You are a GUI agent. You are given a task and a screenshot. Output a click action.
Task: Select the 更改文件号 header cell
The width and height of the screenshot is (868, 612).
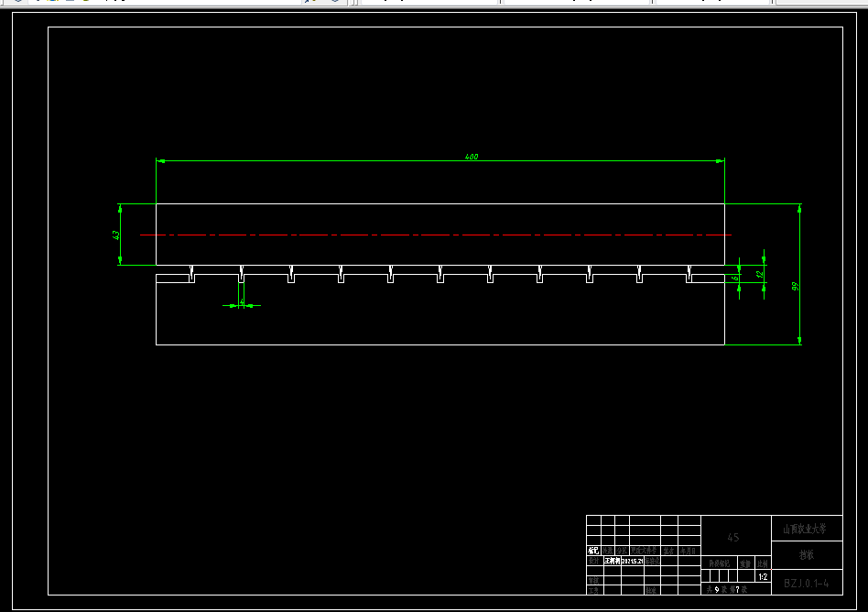click(x=645, y=551)
